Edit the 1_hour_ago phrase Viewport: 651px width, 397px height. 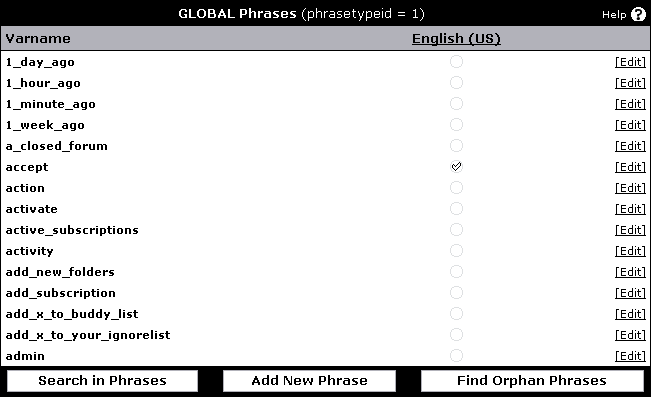[x=630, y=83]
